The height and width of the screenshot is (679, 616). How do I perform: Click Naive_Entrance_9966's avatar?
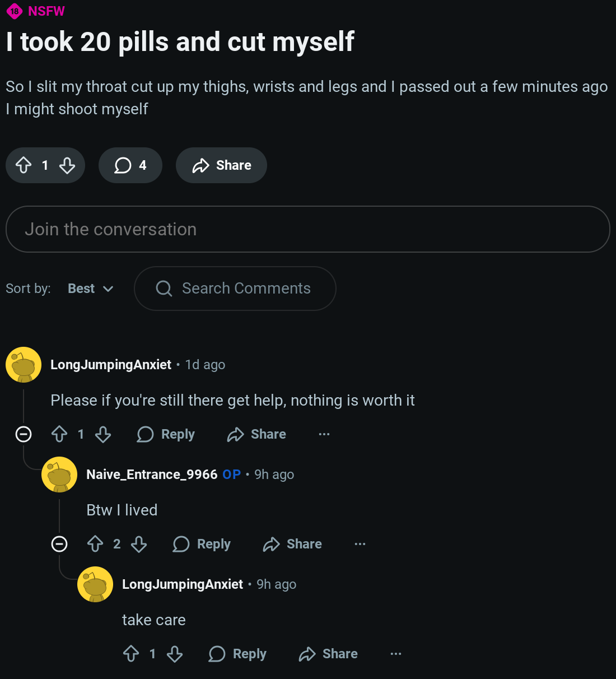(59, 475)
